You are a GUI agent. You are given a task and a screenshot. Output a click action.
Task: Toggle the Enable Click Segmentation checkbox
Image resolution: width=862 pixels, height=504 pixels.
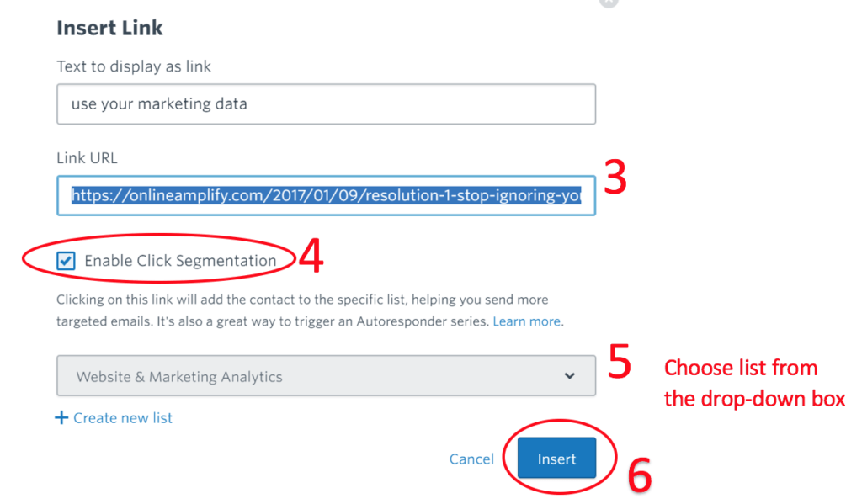[66, 261]
